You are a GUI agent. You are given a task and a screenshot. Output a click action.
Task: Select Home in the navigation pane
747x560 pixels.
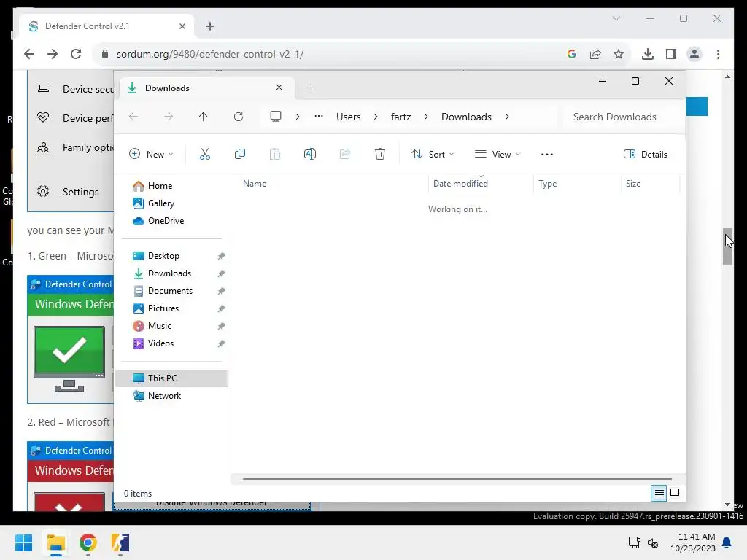[x=172, y=186]
